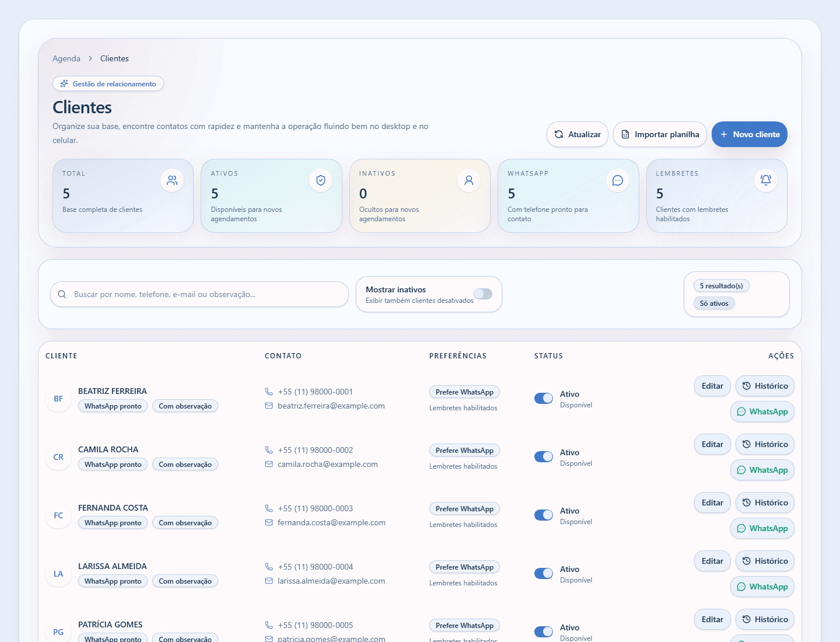The height and width of the screenshot is (642, 840).
Task: Click the Novo cliente button
Action: [750, 134]
